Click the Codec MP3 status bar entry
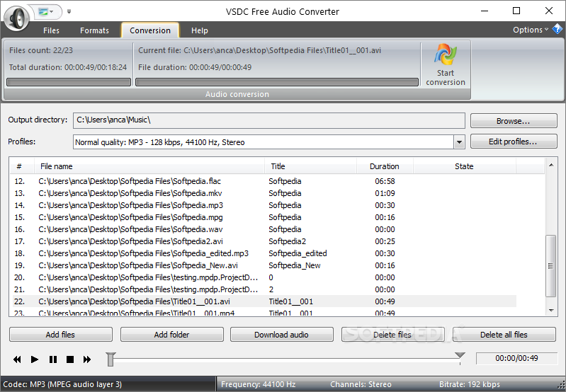 click(x=62, y=384)
